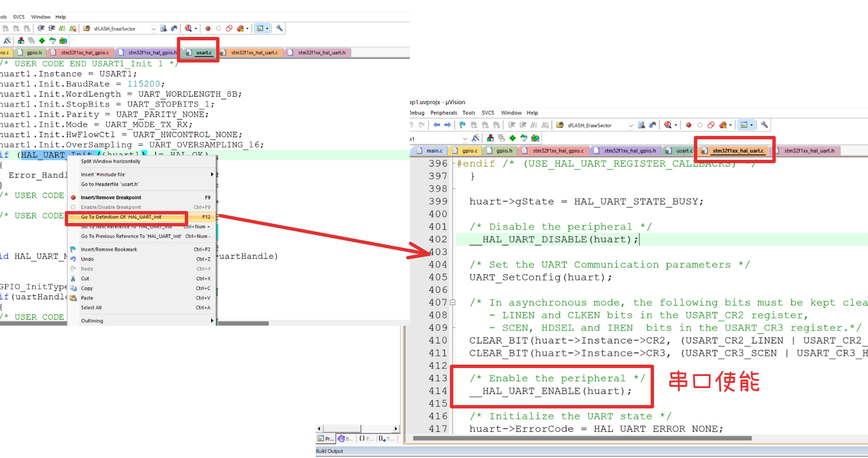Choose Copy in context menu
The height and width of the screenshot is (458, 868).
(141, 288)
